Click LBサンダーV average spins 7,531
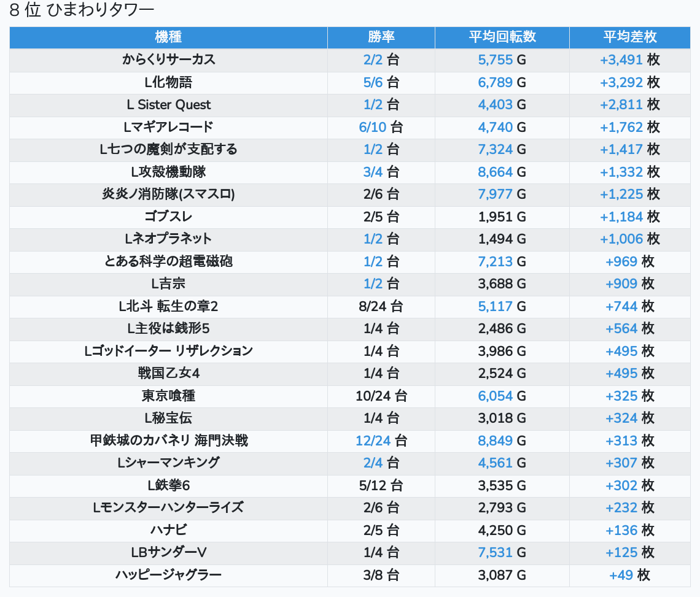The height and width of the screenshot is (597, 700). point(495,552)
